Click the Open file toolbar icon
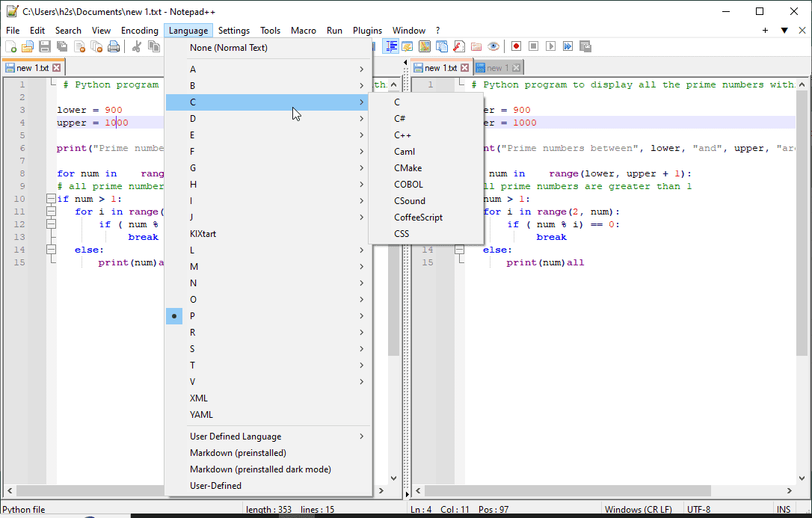812x518 pixels. [28, 46]
